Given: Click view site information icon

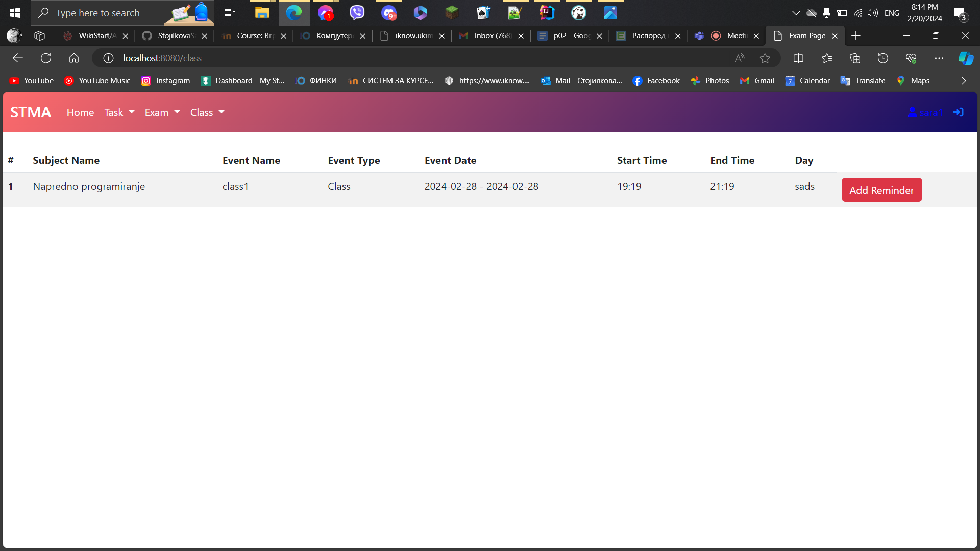Looking at the screenshot, I should coord(108,58).
